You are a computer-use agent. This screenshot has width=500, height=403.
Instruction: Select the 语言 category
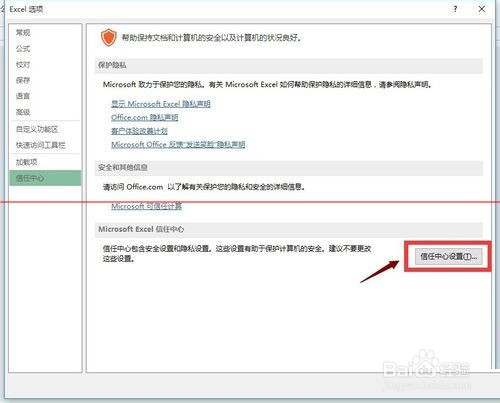coord(23,96)
